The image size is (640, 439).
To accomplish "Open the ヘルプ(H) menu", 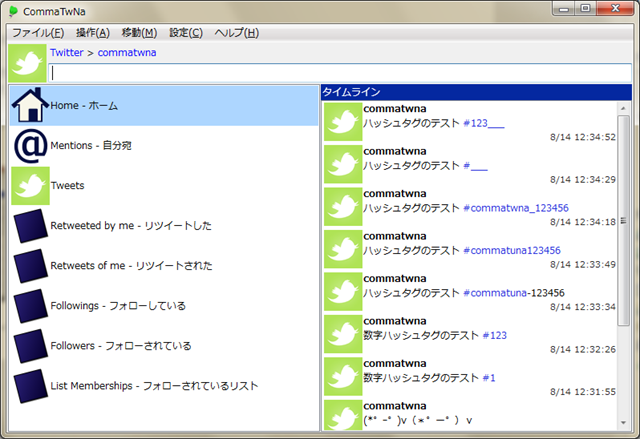I will [237, 33].
